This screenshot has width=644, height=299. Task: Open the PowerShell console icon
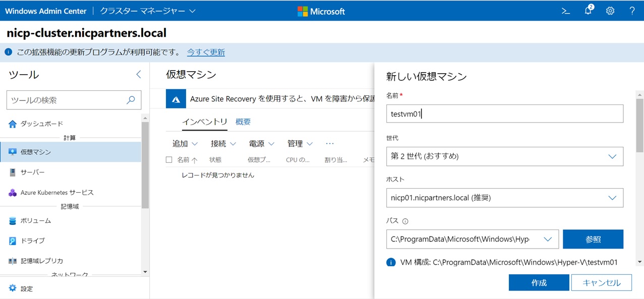pyautogui.click(x=565, y=11)
